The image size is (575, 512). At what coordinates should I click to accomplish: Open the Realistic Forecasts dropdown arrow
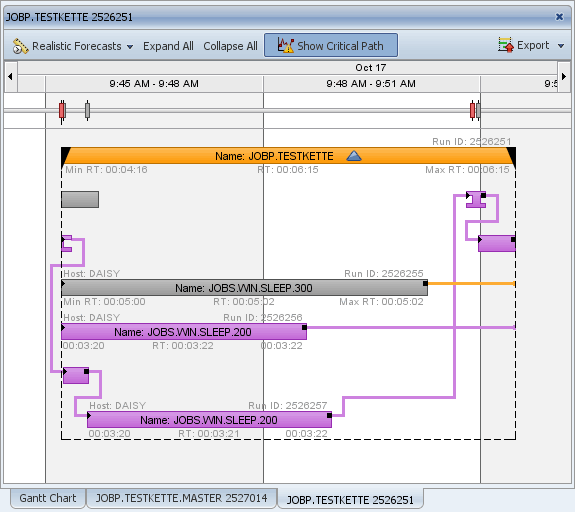coord(130,47)
